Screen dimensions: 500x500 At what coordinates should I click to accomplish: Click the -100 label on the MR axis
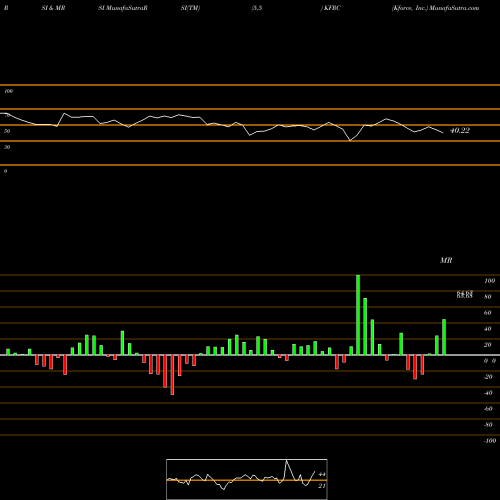pos(489,441)
